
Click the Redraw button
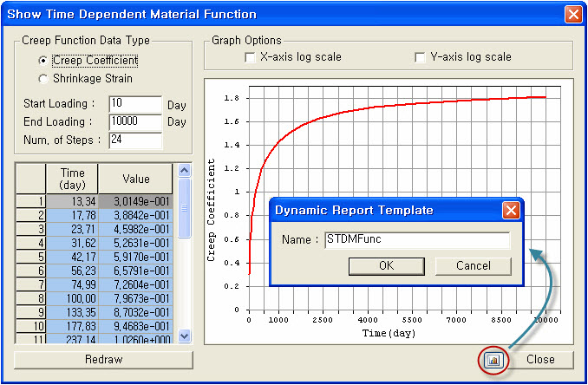pyautogui.click(x=103, y=359)
